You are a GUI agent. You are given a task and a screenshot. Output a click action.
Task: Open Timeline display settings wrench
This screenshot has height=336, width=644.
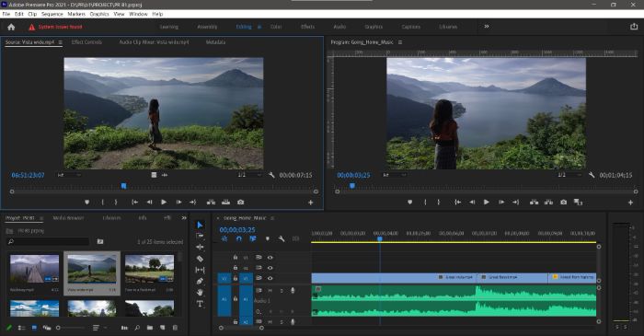point(282,238)
